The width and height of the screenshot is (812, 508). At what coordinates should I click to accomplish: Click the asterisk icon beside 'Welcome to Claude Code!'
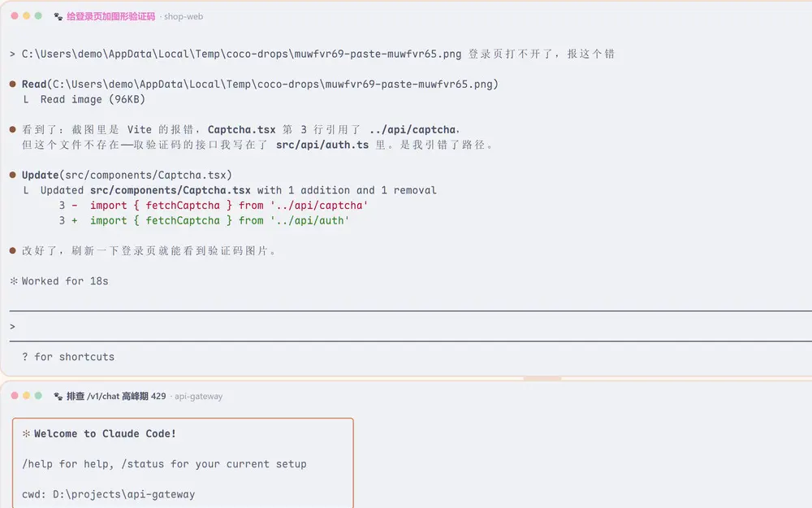26,434
